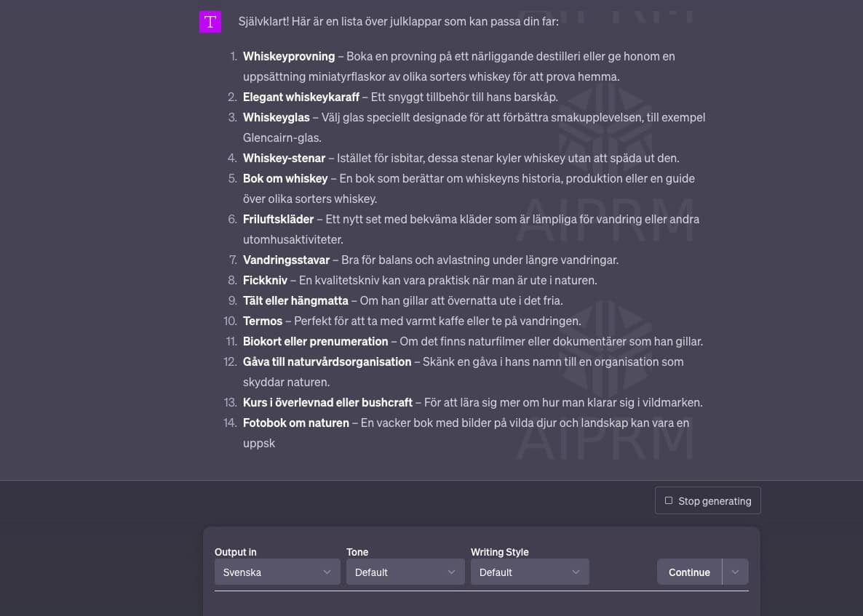Click the Vandringsstavar list item

(x=286, y=260)
